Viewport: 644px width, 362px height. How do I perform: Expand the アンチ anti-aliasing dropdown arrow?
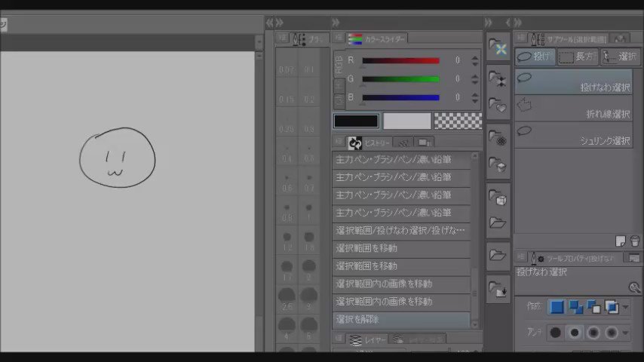625,333
